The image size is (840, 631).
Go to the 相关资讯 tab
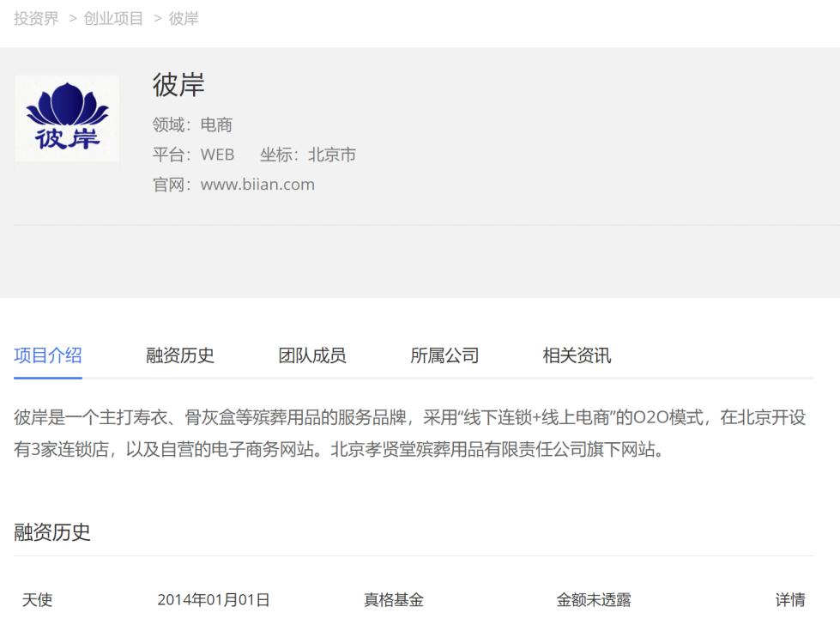point(577,355)
